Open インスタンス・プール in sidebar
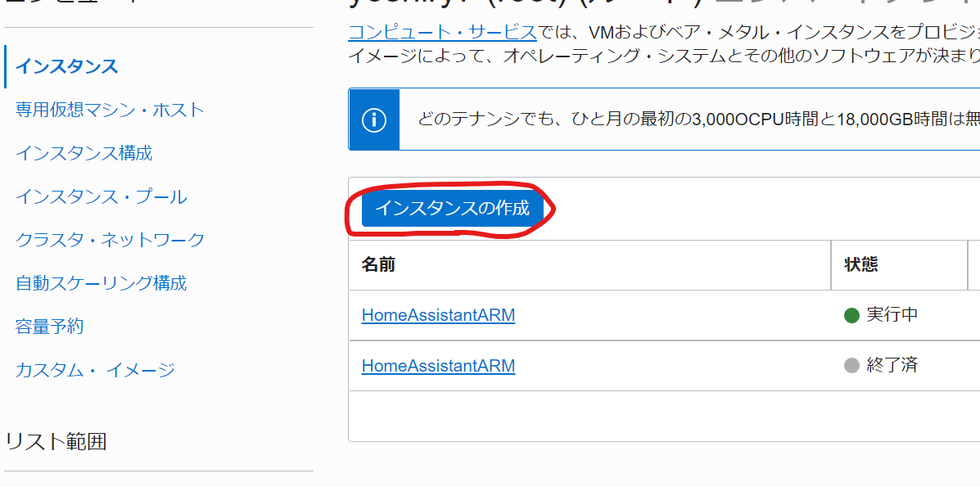 click(102, 197)
